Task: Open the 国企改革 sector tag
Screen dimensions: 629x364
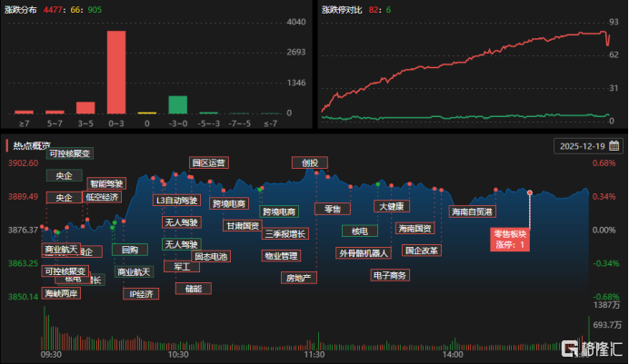Action: [x=422, y=250]
